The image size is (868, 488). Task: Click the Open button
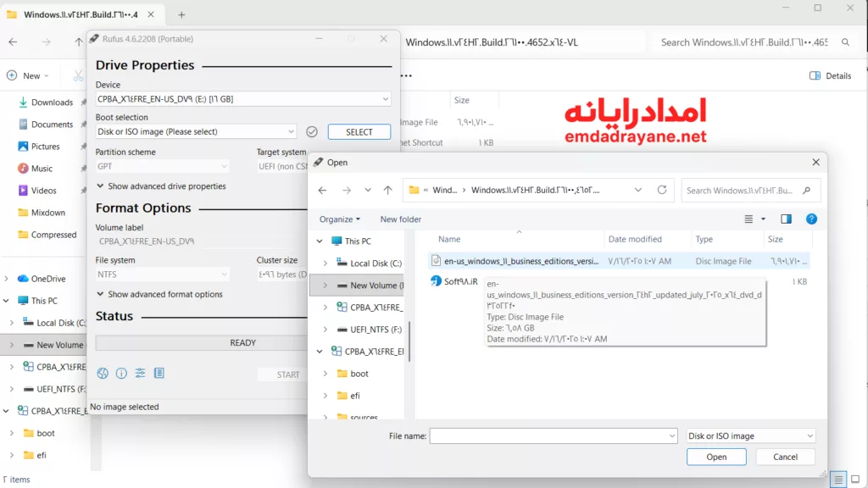point(716,457)
